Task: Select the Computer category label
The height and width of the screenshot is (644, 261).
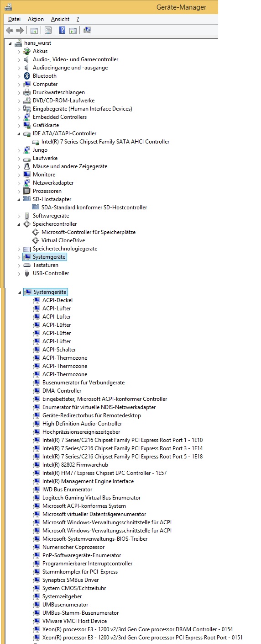Action: coord(45,84)
